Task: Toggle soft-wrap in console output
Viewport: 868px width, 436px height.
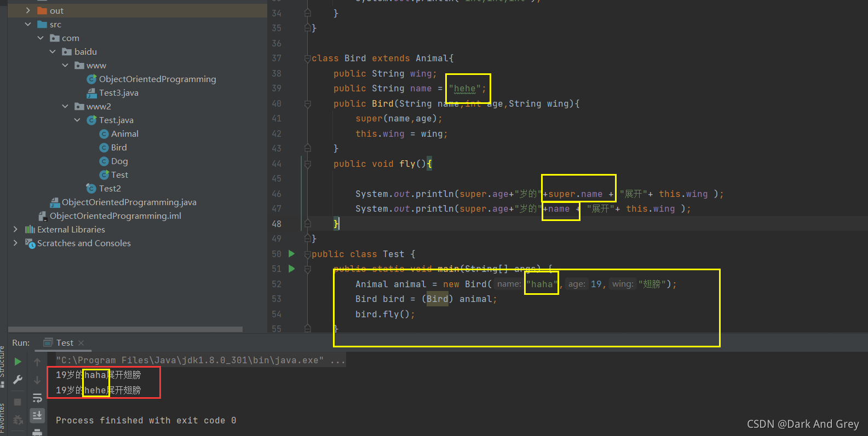Action: click(x=37, y=398)
